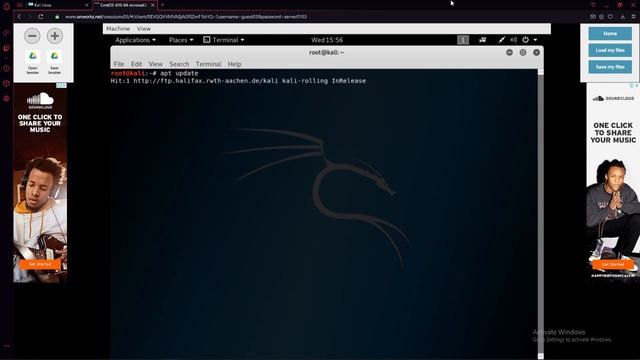Image resolution: width=640 pixels, height=360 pixels.
Task: Click the snapshot camera icon in address bar
Action: [x=593, y=17]
